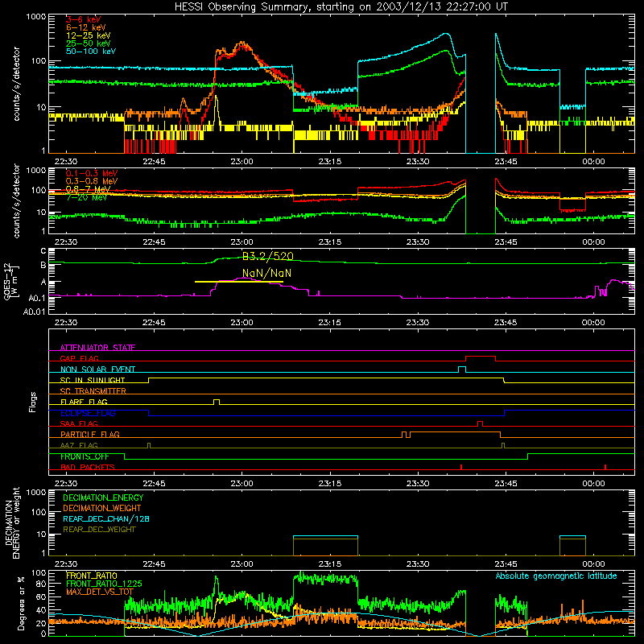Select the FLARE_FLAG label
Screen dimensions: 644x644
(84, 402)
